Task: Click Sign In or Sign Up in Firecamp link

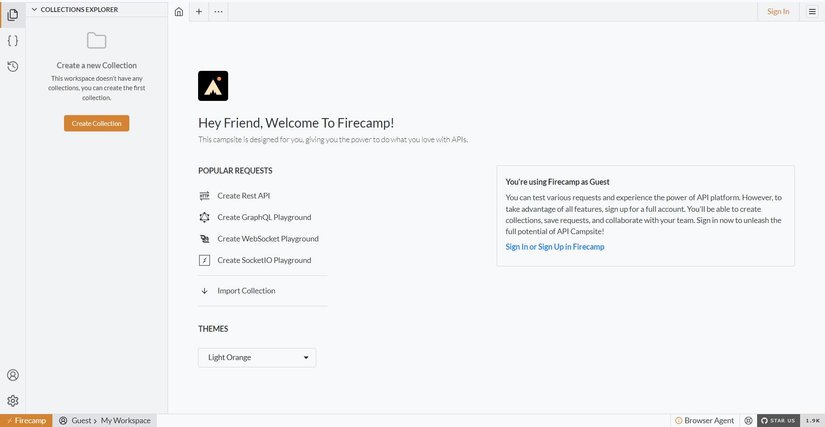Action: [554, 246]
